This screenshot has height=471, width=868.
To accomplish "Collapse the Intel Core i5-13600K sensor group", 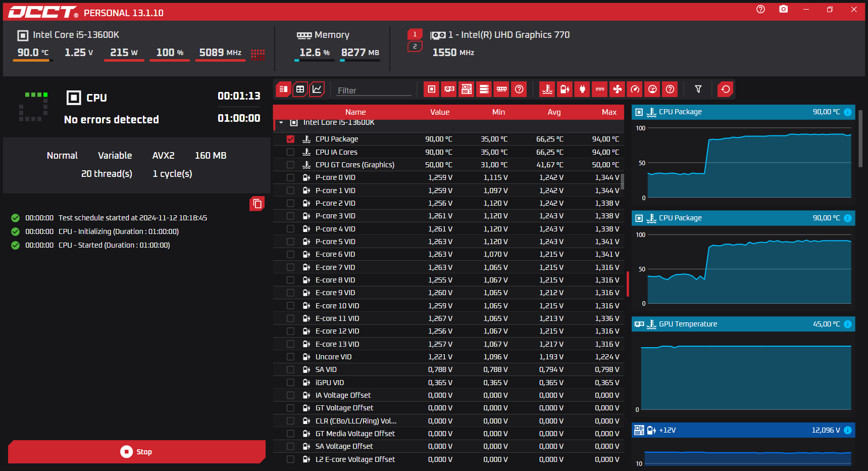I will 281,122.
